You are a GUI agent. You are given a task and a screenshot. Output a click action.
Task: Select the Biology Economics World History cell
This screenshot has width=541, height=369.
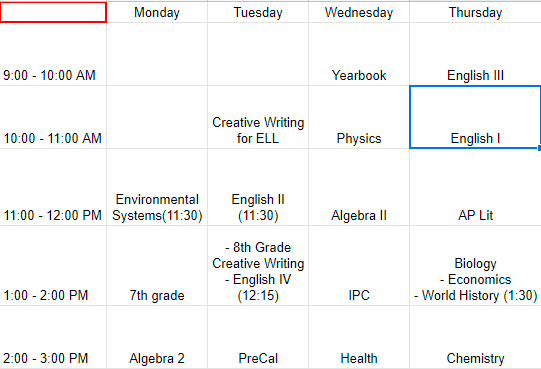point(475,266)
